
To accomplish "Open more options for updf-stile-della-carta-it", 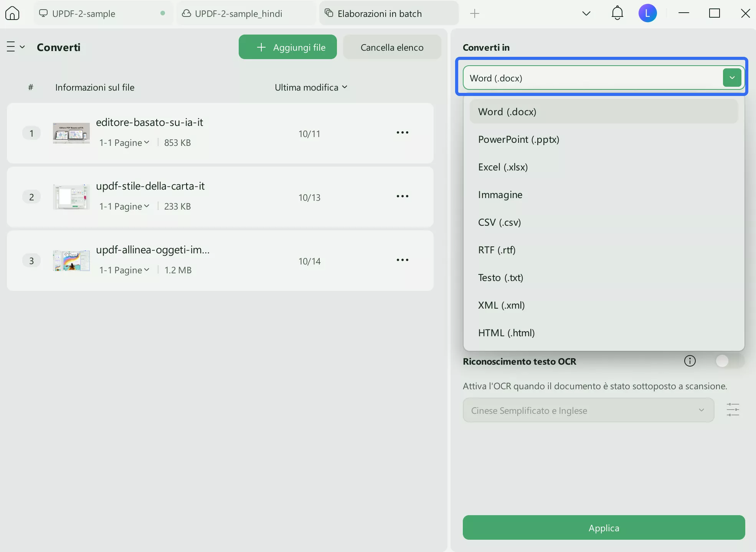I will click(x=402, y=197).
